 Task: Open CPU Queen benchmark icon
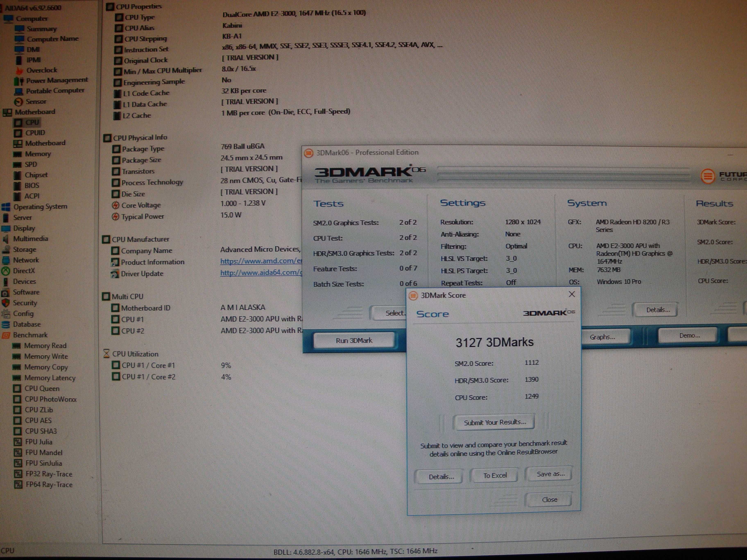pos(17,388)
